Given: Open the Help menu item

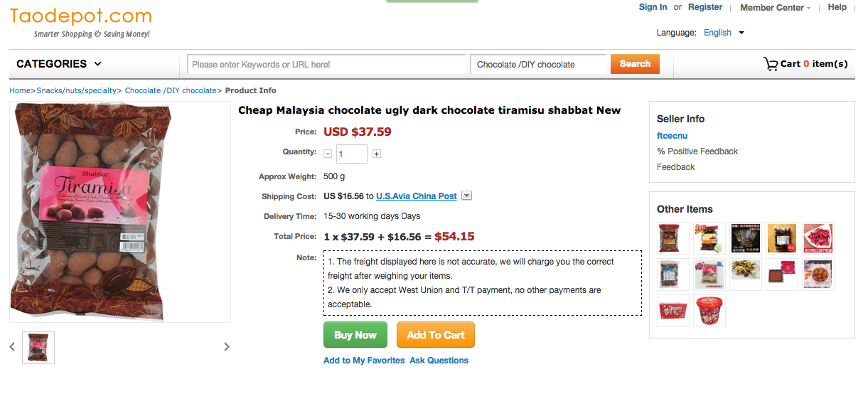Looking at the screenshot, I should [837, 7].
